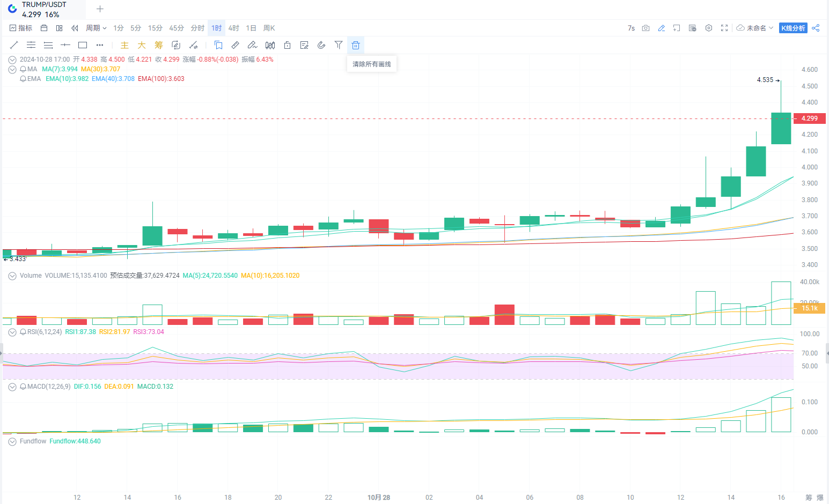Switch to the 5分 timeframe
The image size is (829, 504).
136,28
